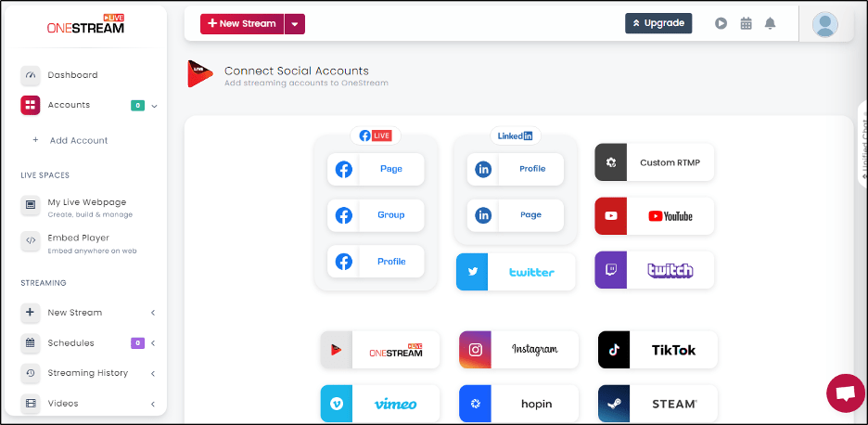Click the Connect Social Accounts heading

pyautogui.click(x=296, y=71)
